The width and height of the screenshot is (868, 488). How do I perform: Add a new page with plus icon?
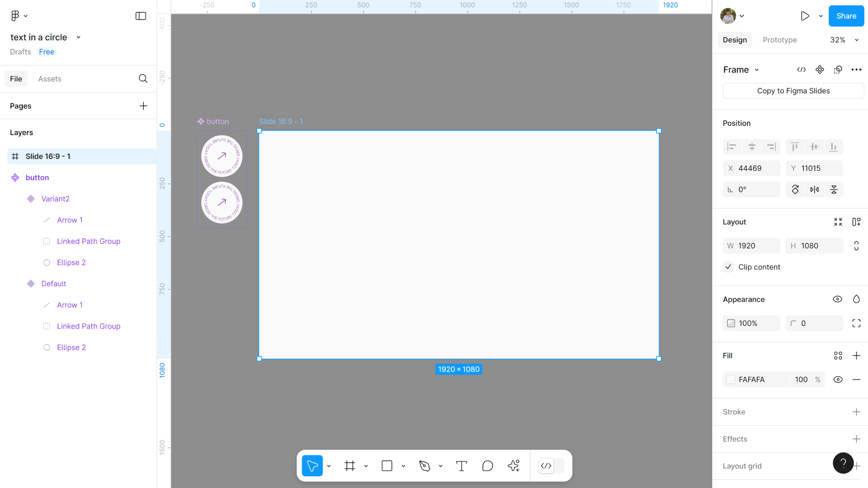[143, 106]
